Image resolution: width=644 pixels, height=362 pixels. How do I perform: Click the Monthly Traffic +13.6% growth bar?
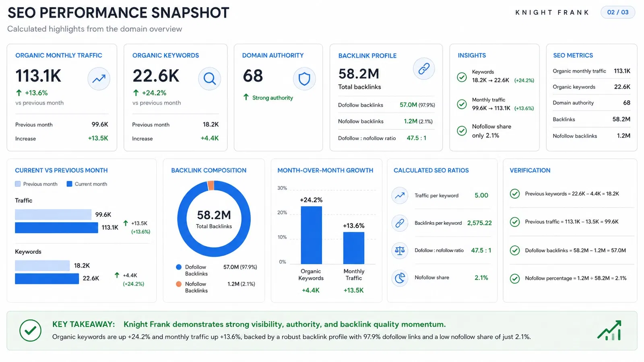[354, 248]
